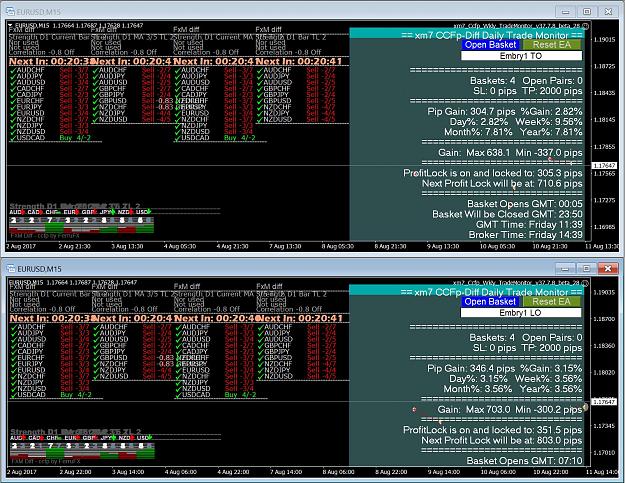Click green arrow beside JPY strength label, top chart
Viewport: 625px width, 483px height.
(113, 212)
